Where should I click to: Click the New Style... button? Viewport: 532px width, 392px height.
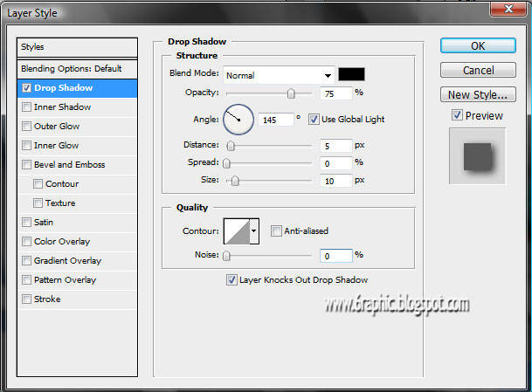(x=478, y=94)
